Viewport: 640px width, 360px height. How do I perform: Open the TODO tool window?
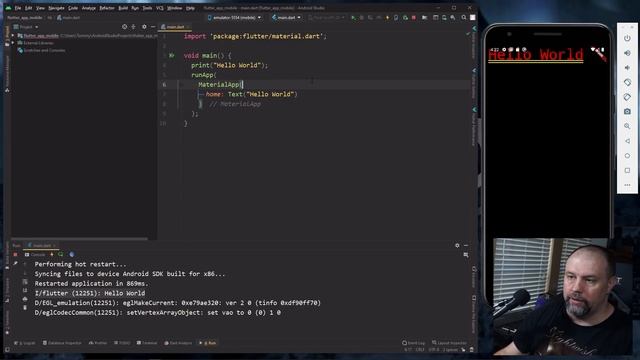pos(122,343)
